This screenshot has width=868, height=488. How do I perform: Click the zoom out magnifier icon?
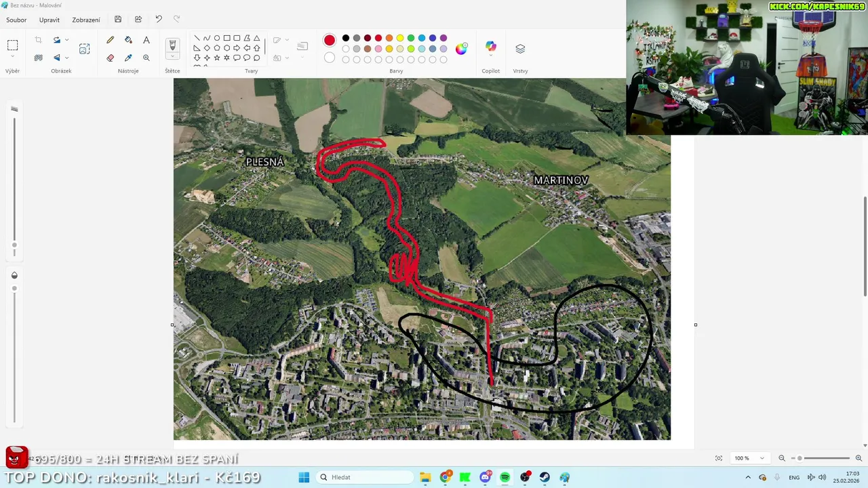[x=782, y=458]
